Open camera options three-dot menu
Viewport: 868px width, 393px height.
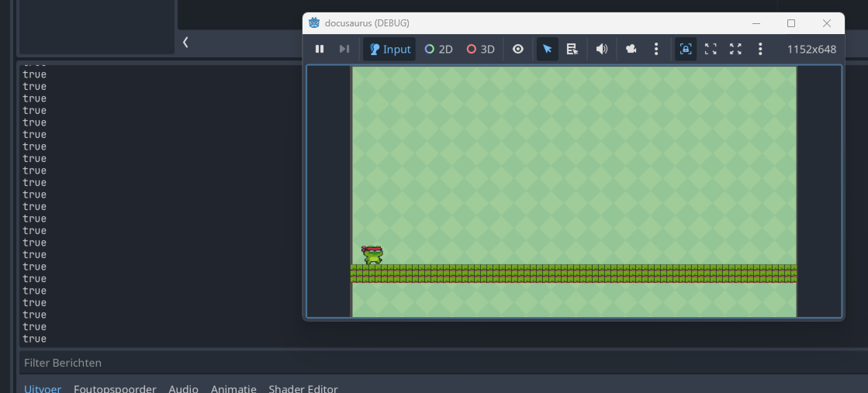pyautogui.click(x=656, y=49)
